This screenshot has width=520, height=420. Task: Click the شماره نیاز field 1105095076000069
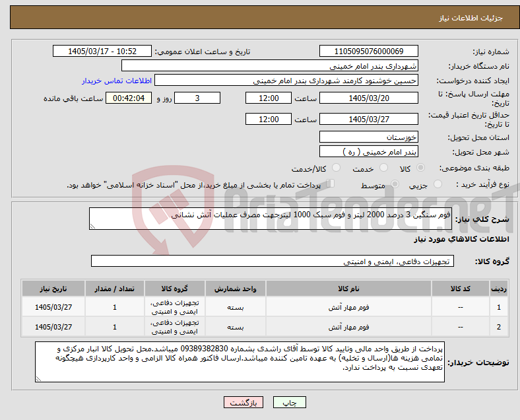point(368,51)
